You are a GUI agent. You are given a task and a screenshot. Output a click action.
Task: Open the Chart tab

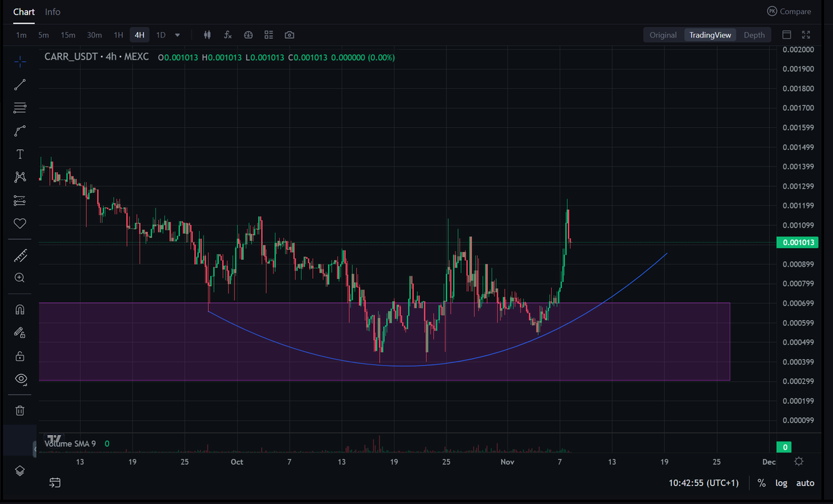click(x=24, y=12)
